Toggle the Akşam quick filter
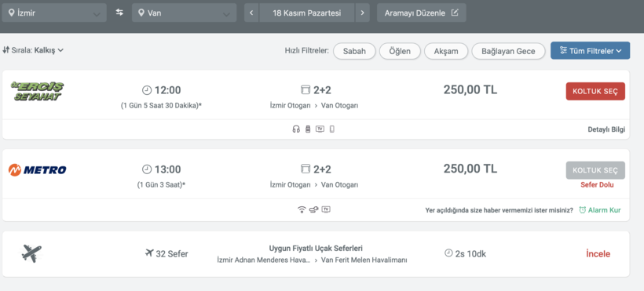 pos(446,51)
